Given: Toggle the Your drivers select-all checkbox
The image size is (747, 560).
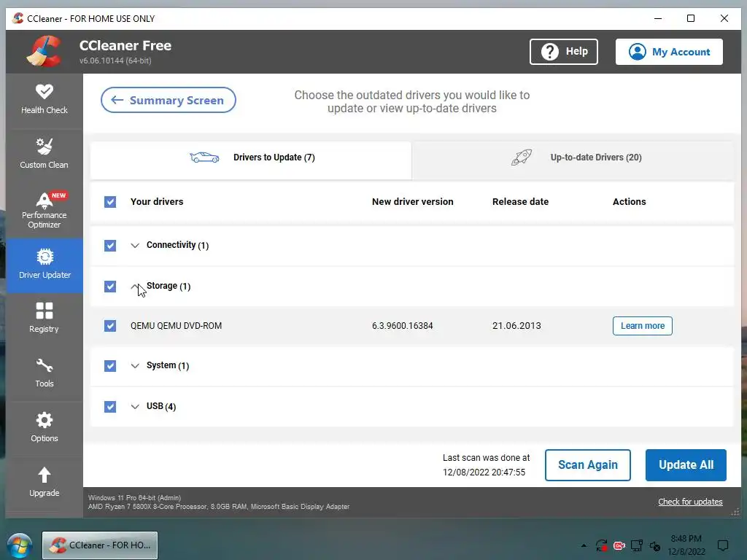Looking at the screenshot, I should (x=110, y=202).
